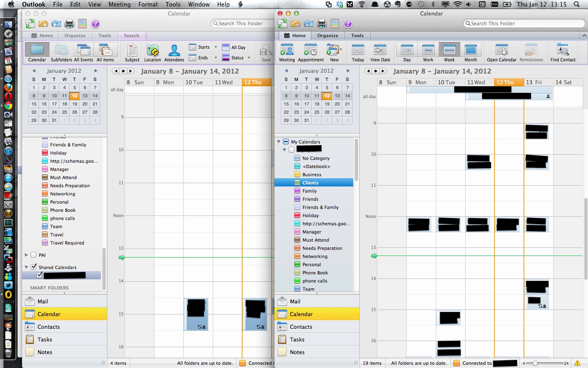Expand the PAI calendar group
The width and height of the screenshot is (588, 368).
pos(26,255)
